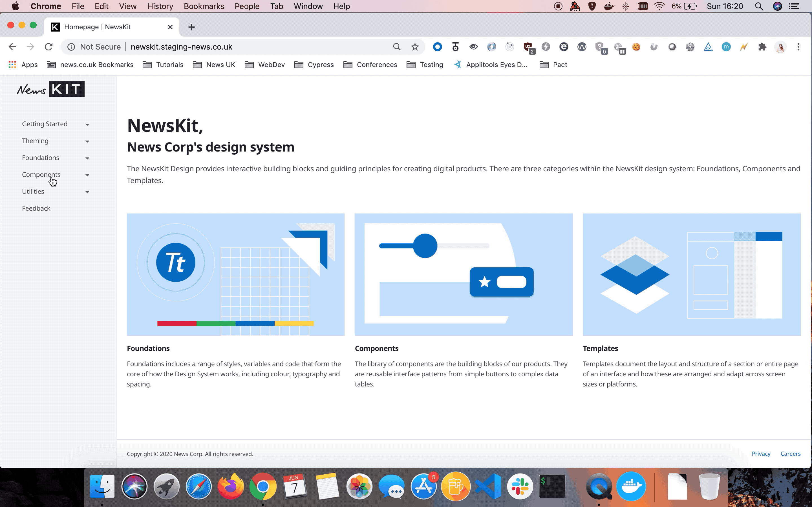Image resolution: width=812 pixels, height=507 pixels.
Task: Open Visual Studio Code from dock
Action: [488, 486]
